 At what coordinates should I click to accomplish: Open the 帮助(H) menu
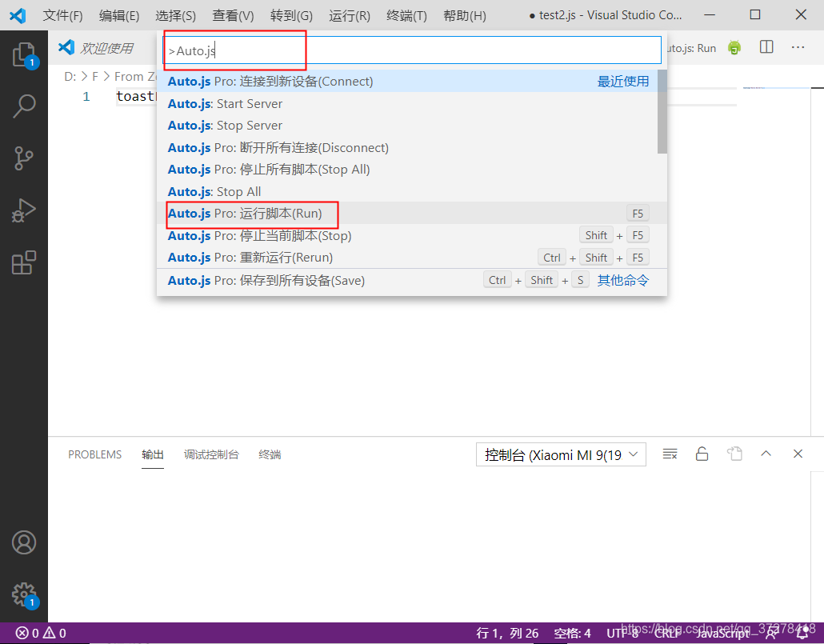465,16
